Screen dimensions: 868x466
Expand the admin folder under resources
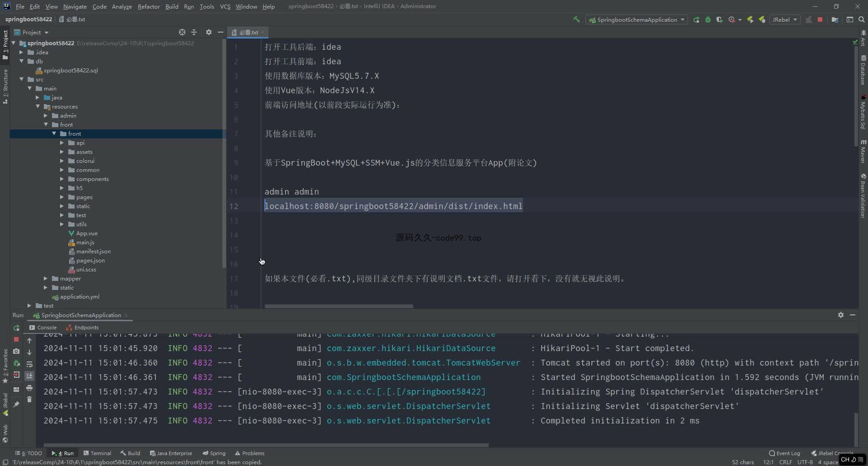click(x=46, y=115)
